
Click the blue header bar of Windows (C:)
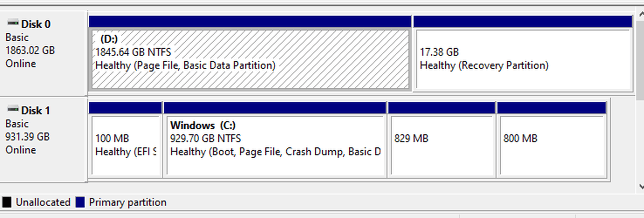275,108
